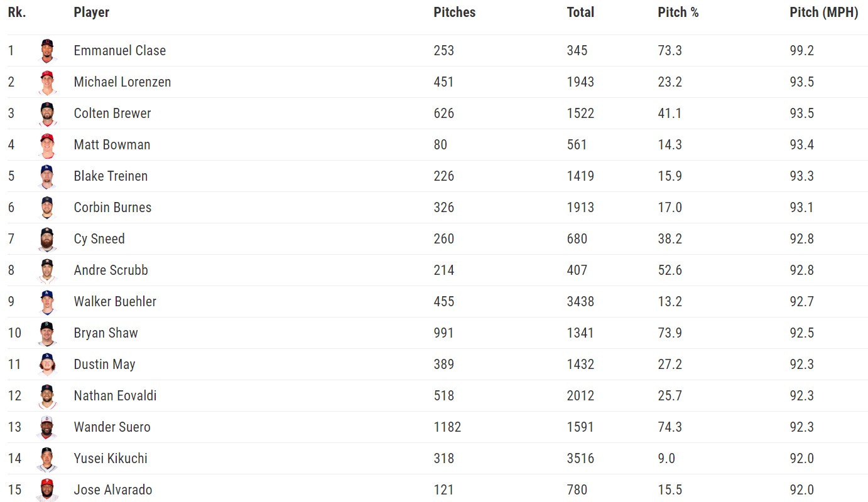Open Blake Treinen player link
868x502 pixels.
[x=111, y=176]
